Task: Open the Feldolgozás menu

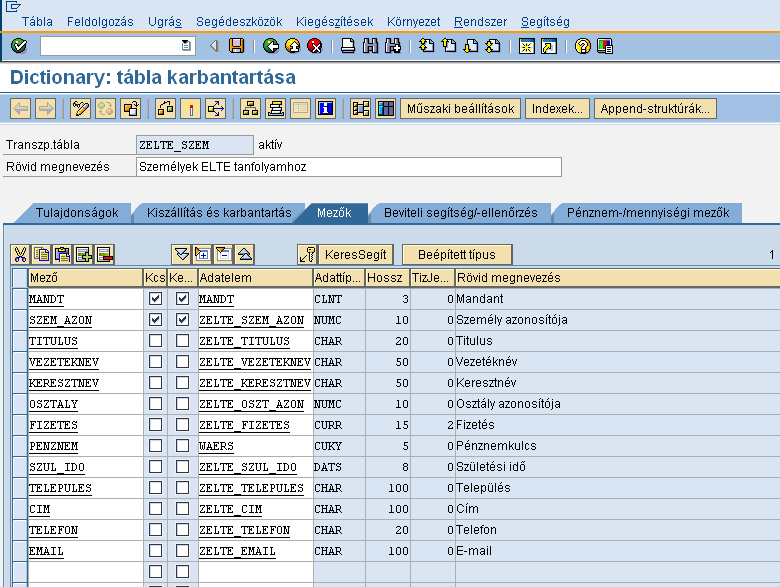Action: click(x=100, y=22)
